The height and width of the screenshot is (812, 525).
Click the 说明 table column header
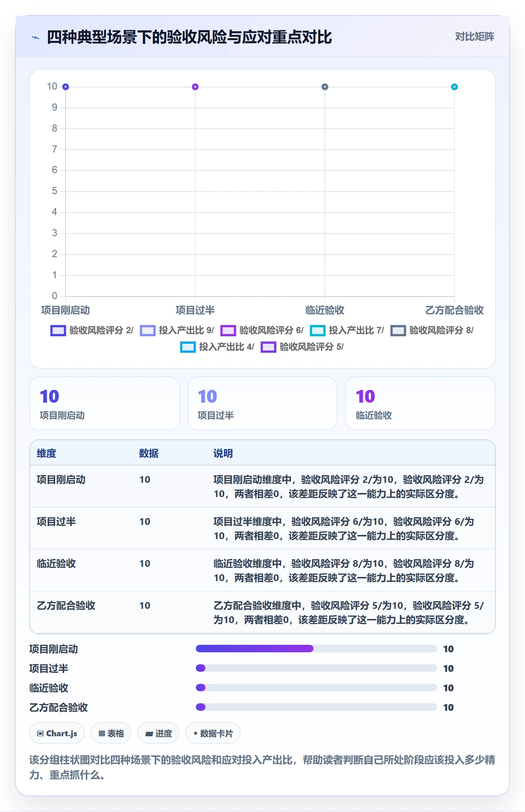pos(223,453)
